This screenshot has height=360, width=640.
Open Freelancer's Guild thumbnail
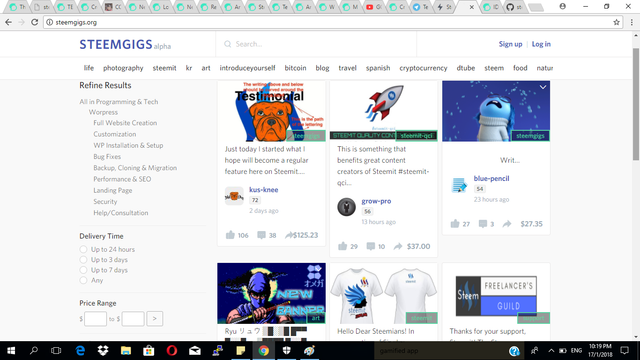tap(496, 293)
